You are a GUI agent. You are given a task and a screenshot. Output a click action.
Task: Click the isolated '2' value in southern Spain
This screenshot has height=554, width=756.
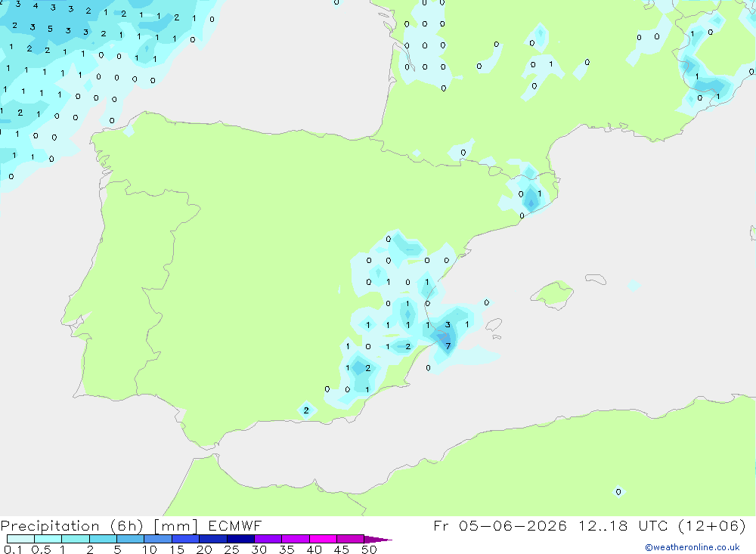pyautogui.click(x=306, y=410)
